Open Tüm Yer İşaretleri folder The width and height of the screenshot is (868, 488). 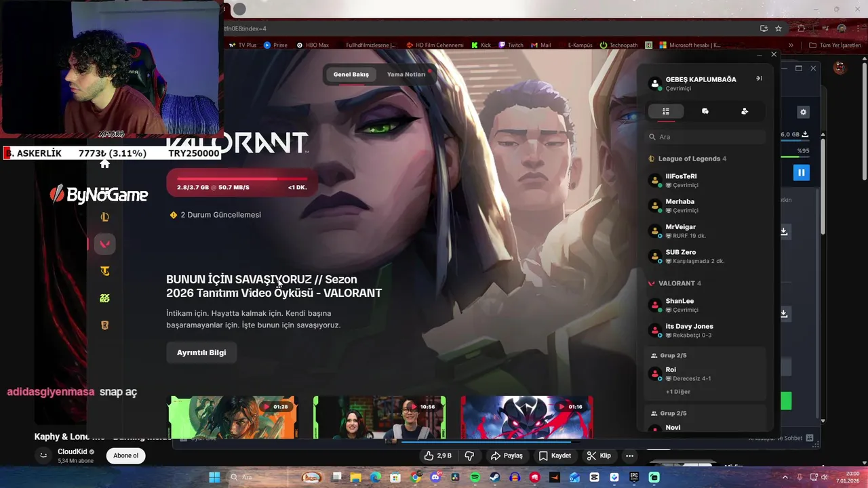point(835,45)
